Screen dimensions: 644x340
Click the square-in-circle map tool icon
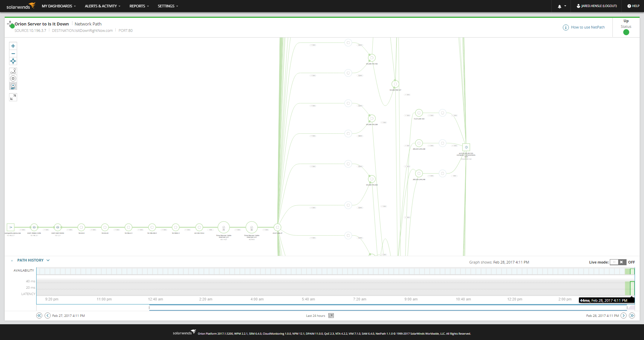pyautogui.click(x=13, y=78)
